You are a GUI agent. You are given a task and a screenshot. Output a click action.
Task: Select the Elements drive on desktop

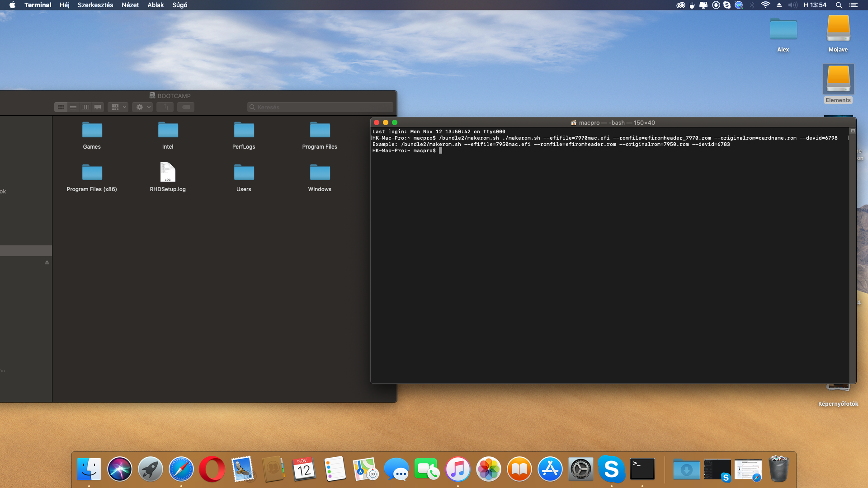[x=838, y=79]
